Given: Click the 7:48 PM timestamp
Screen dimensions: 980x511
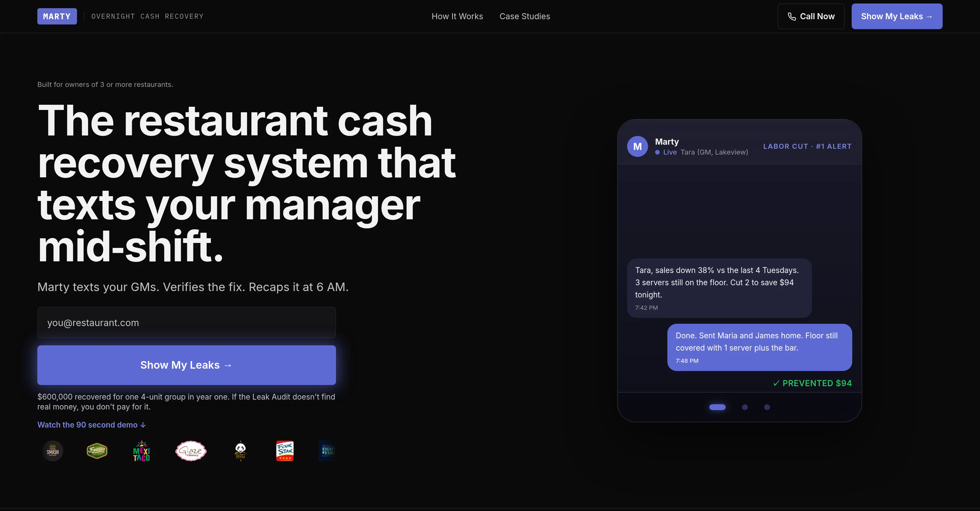Looking at the screenshot, I should click(687, 361).
